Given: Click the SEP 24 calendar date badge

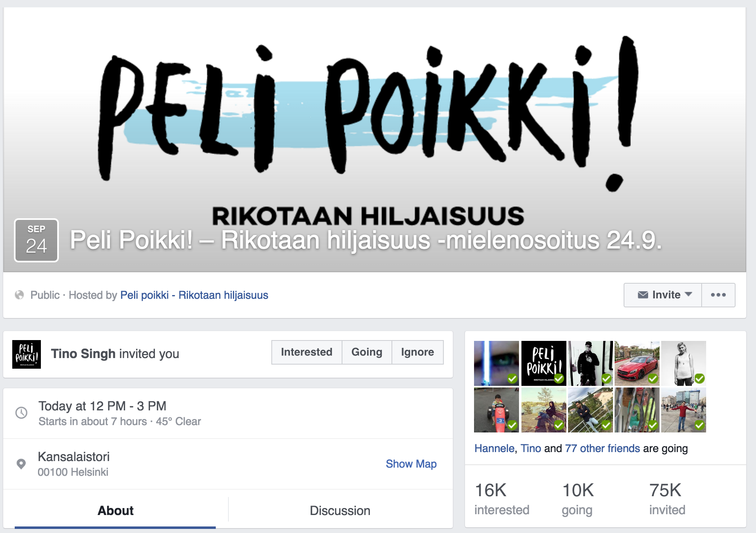Looking at the screenshot, I should coord(36,240).
